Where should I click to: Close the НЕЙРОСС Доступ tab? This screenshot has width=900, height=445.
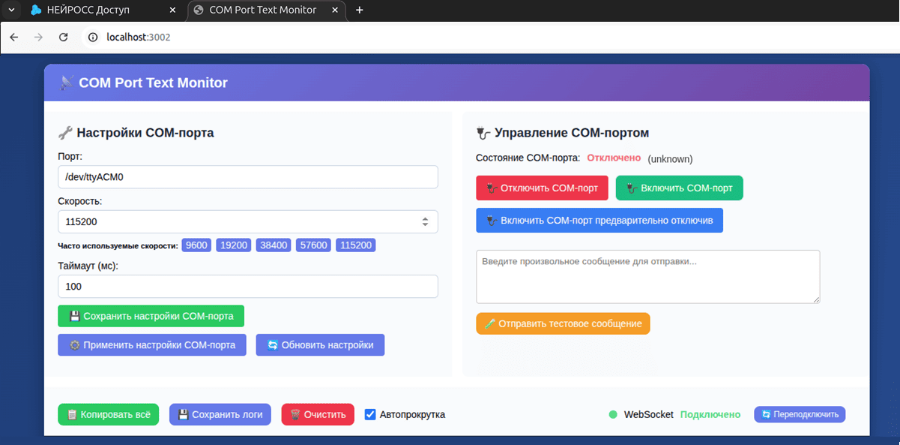click(173, 10)
